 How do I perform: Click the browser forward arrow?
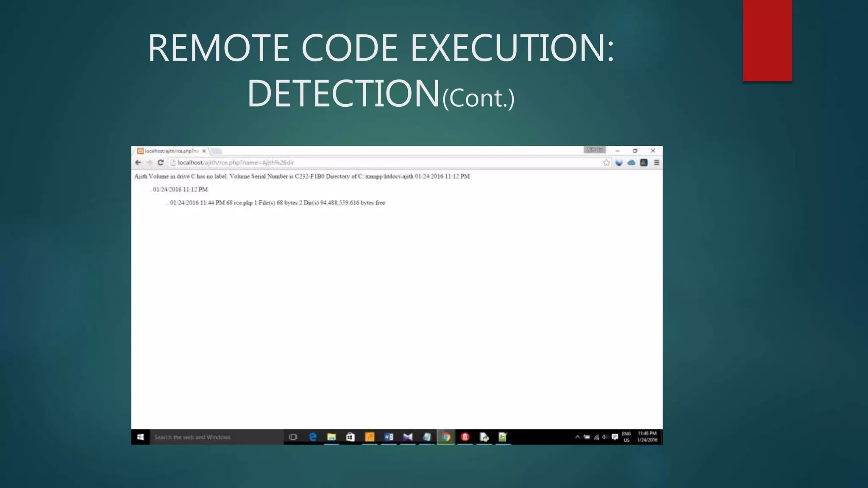coord(149,163)
